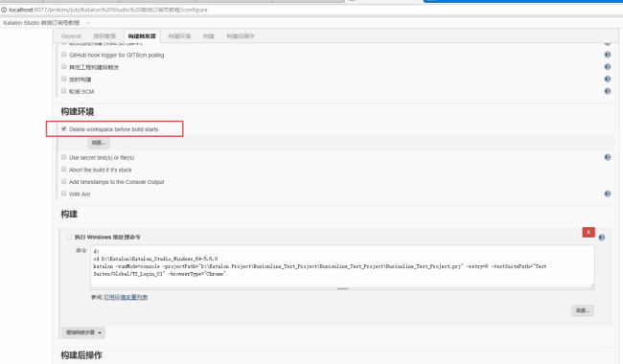The width and height of the screenshot is (623, 364).
Task: Open help icon for 定时构建 row
Action: point(607,80)
